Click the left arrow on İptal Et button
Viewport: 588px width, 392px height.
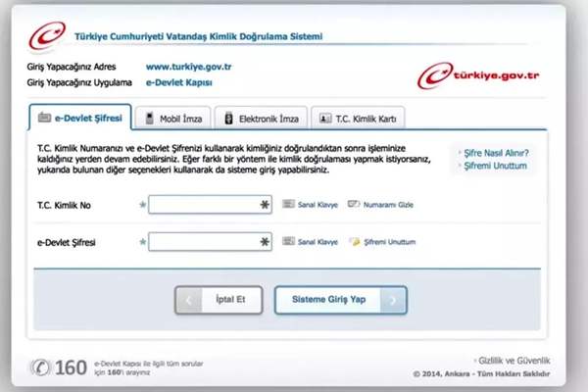pos(188,300)
